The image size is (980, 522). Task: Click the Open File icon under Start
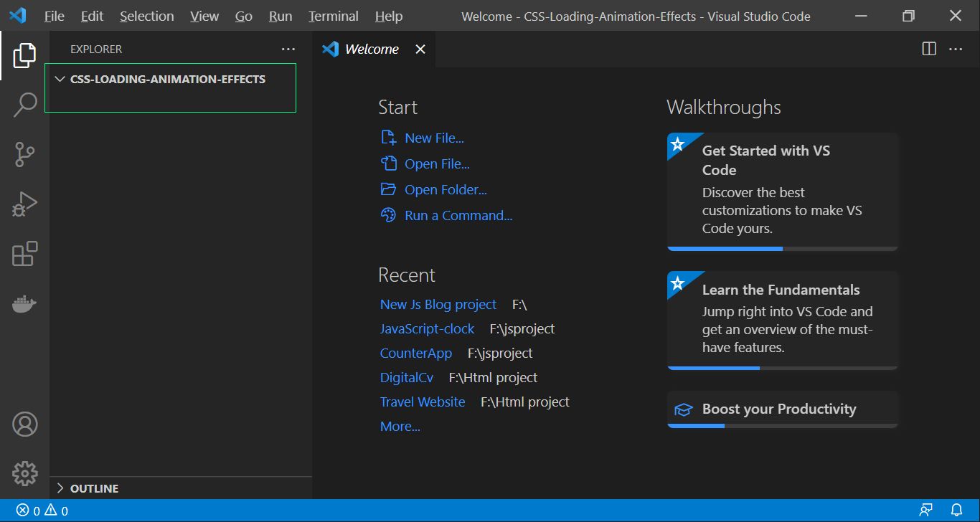388,163
